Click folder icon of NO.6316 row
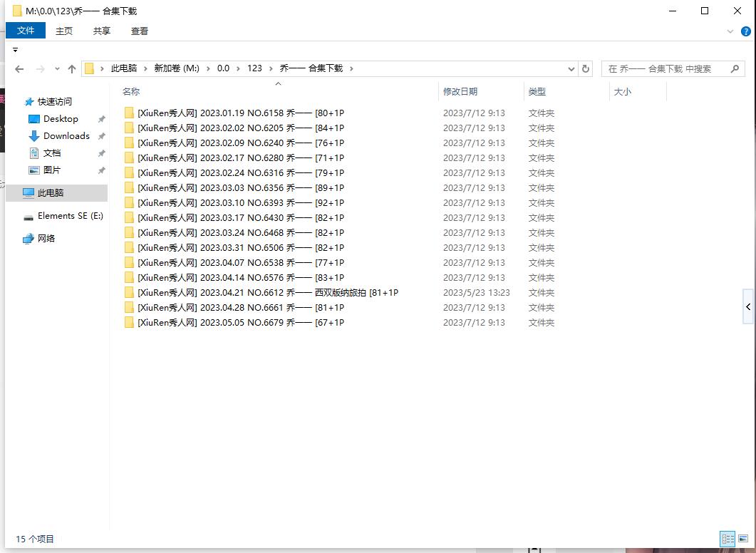Screen dimensions: 756x553 click(129, 172)
